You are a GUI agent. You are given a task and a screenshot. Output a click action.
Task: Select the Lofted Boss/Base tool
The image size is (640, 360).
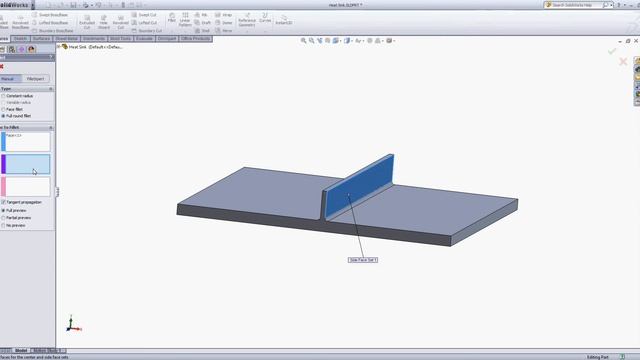click(x=50, y=23)
